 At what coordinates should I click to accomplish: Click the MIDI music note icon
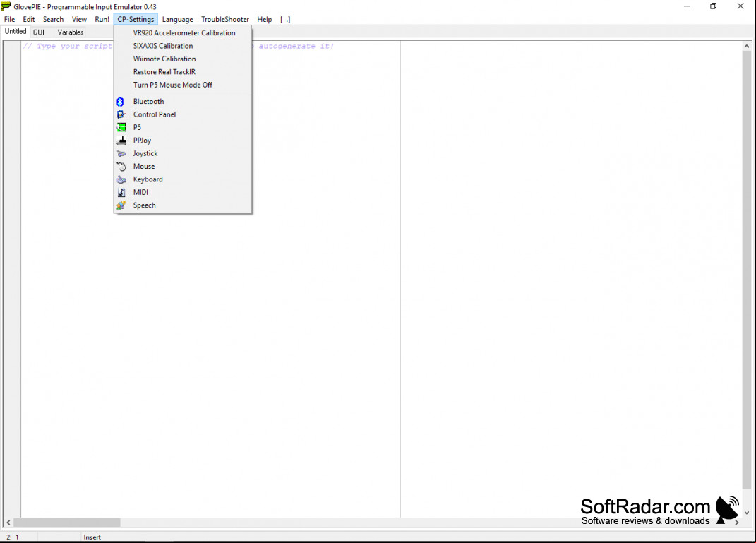121,192
